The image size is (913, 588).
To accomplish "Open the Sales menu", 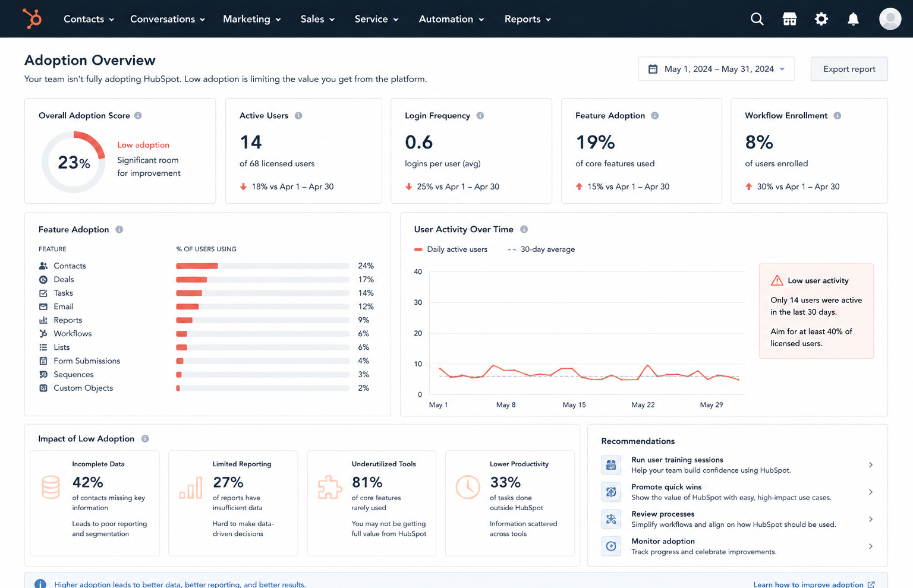I will (x=317, y=19).
